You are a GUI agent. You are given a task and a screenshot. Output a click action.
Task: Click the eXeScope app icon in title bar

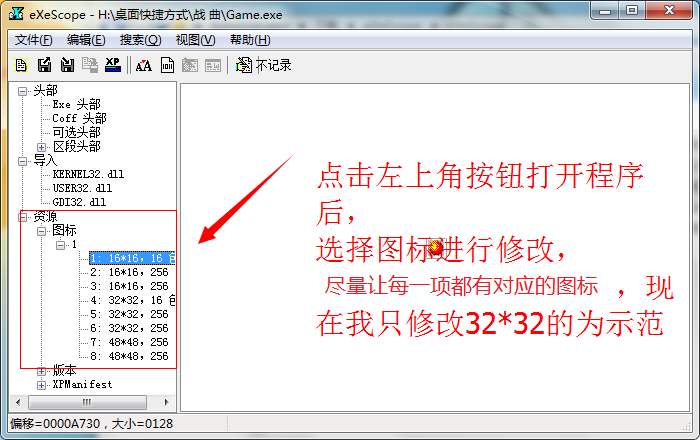point(16,14)
